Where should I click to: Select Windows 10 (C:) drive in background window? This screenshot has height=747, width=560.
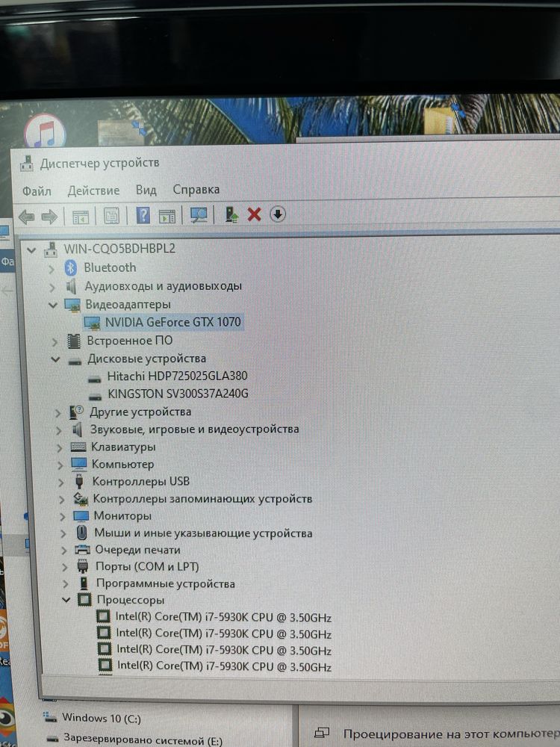102,717
